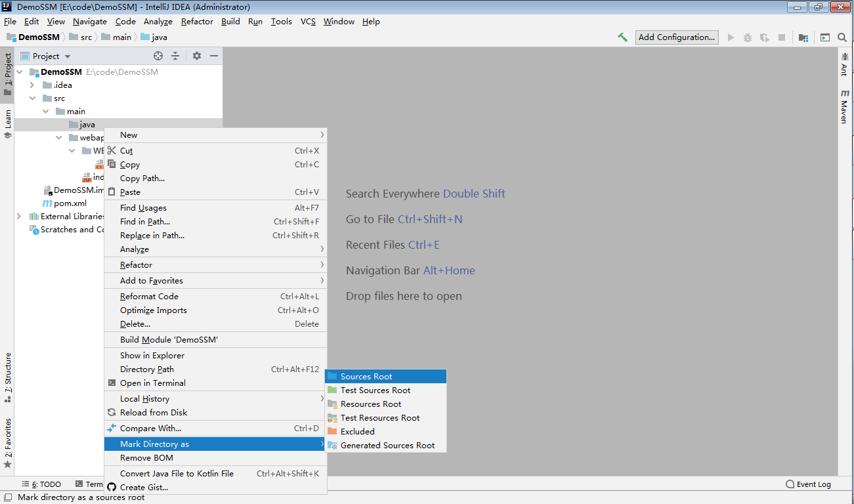
Task: Open the Maven tool window tab
Action: click(x=845, y=107)
